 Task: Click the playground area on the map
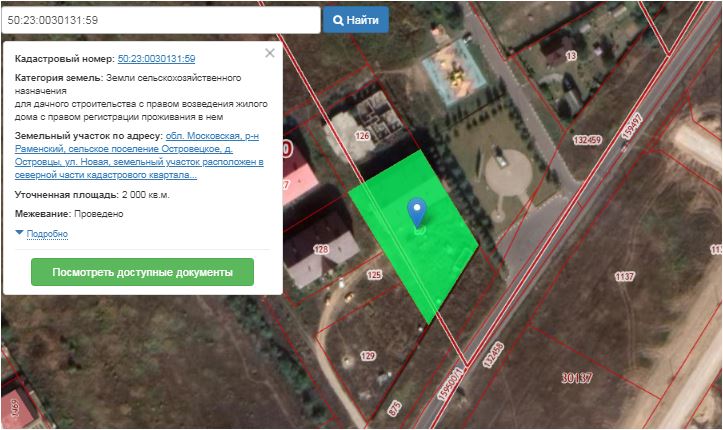tap(450, 70)
